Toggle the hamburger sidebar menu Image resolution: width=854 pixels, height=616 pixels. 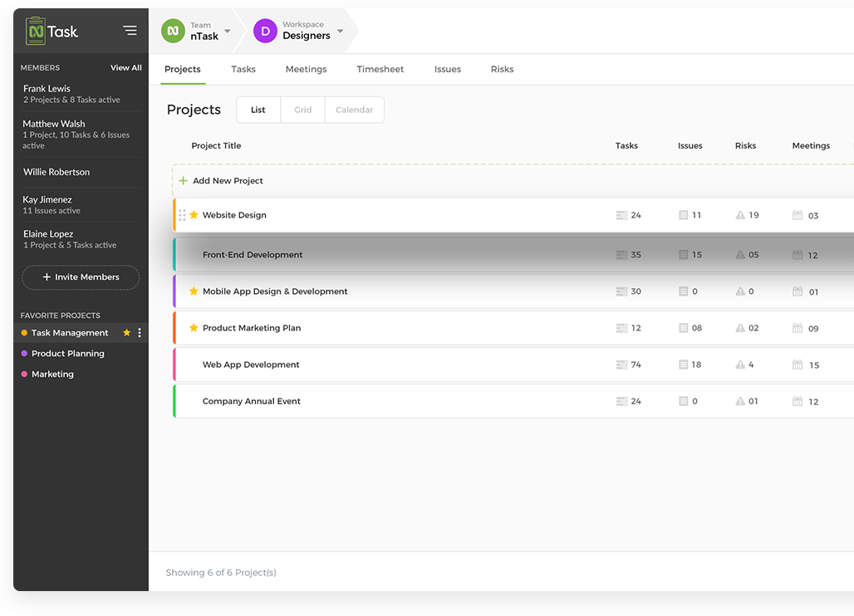click(x=130, y=31)
